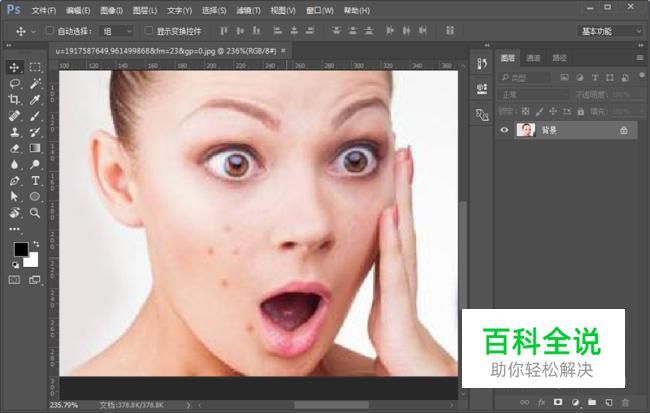
Task: Expand the 组 auto-select dropdown
Action: (117, 31)
